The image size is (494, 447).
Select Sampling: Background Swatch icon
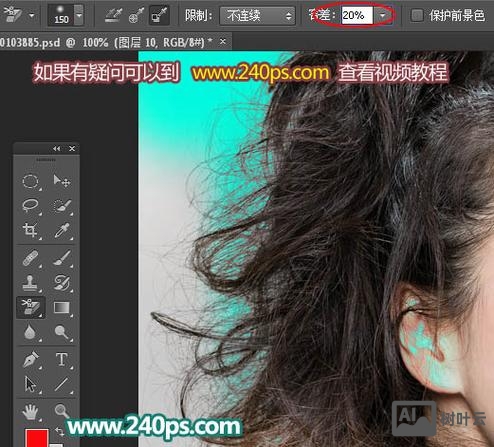(x=159, y=15)
